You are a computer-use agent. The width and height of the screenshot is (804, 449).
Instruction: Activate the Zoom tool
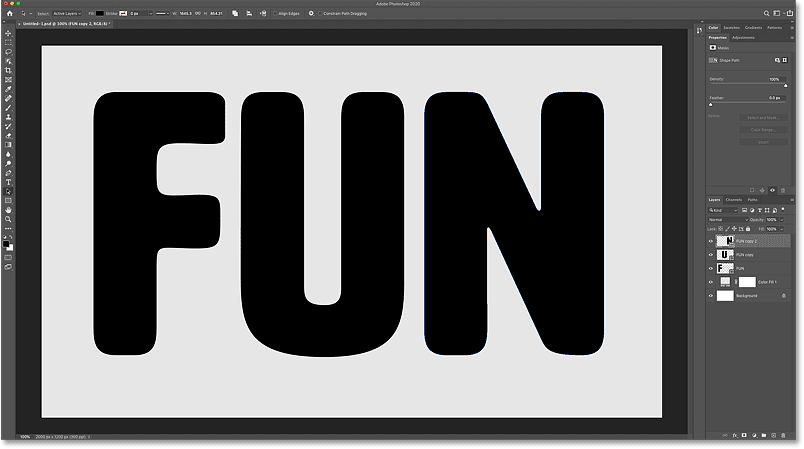tap(8, 220)
